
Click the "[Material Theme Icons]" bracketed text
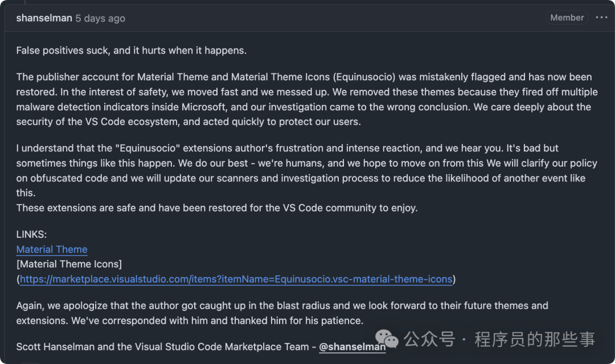click(x=69, y=264)
